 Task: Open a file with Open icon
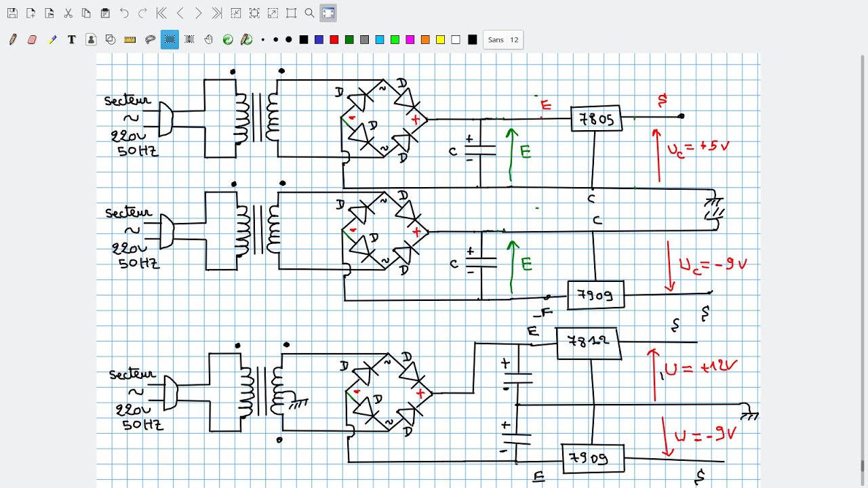tap(49, 13)
